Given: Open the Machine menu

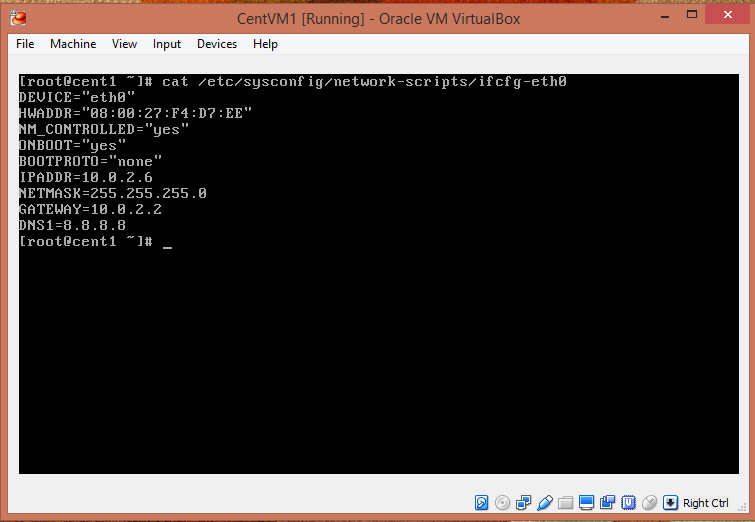Looking at the screenshot, I should click(x=73, y=44).
